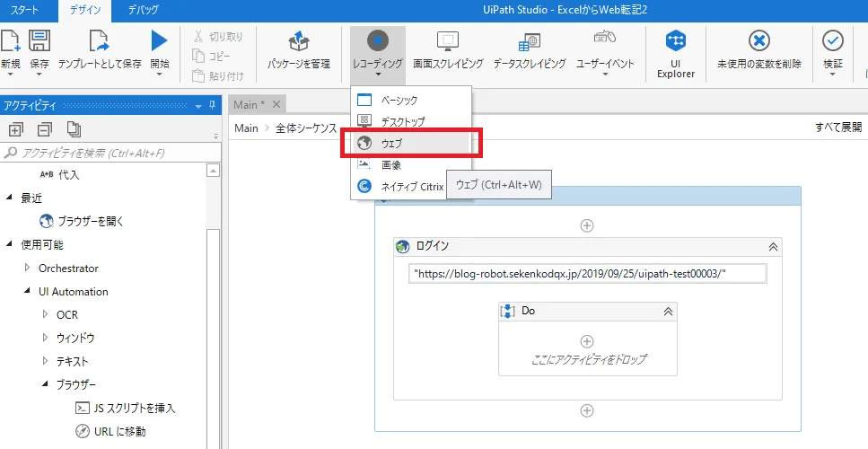Expand the OCR tree node
This screenshot has width=868, height=449.
46,314
